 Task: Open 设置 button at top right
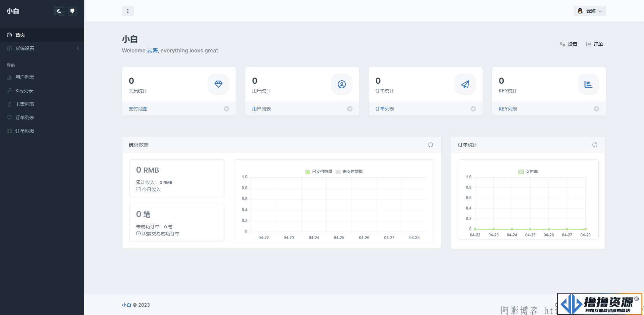point(569,44)
